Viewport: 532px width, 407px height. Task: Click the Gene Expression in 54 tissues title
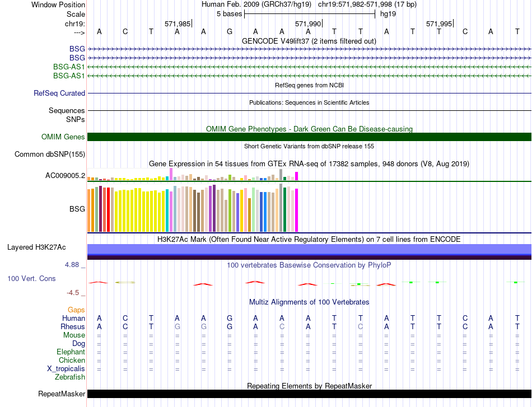(309, 163)
